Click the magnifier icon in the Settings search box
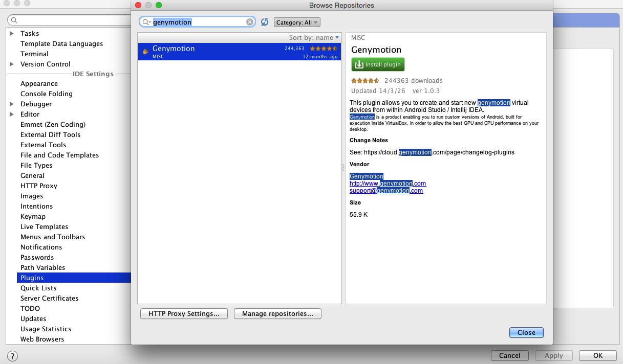623x364 pixels. point(14,20)
